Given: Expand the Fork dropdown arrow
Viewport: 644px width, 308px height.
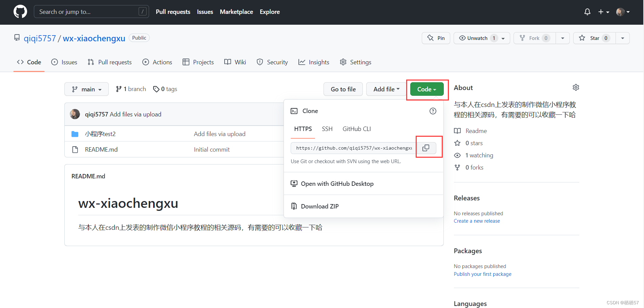Looking at the screenshot, I should 563,38.
